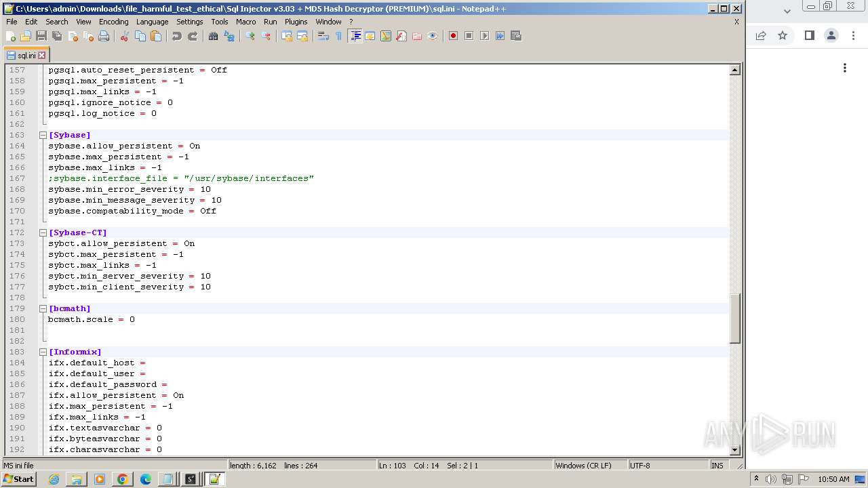This screenshot has height=488, width=868.
Task: Collapse the [Informix] section fold marker
Action: point(43,352)
